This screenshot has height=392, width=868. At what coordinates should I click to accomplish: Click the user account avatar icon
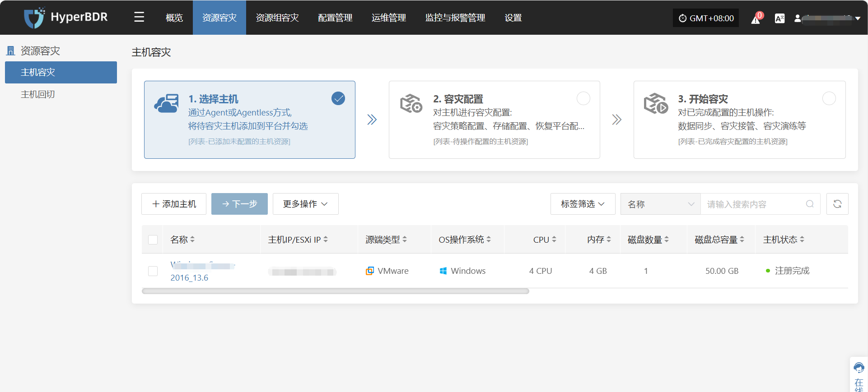tap(798, 18)
